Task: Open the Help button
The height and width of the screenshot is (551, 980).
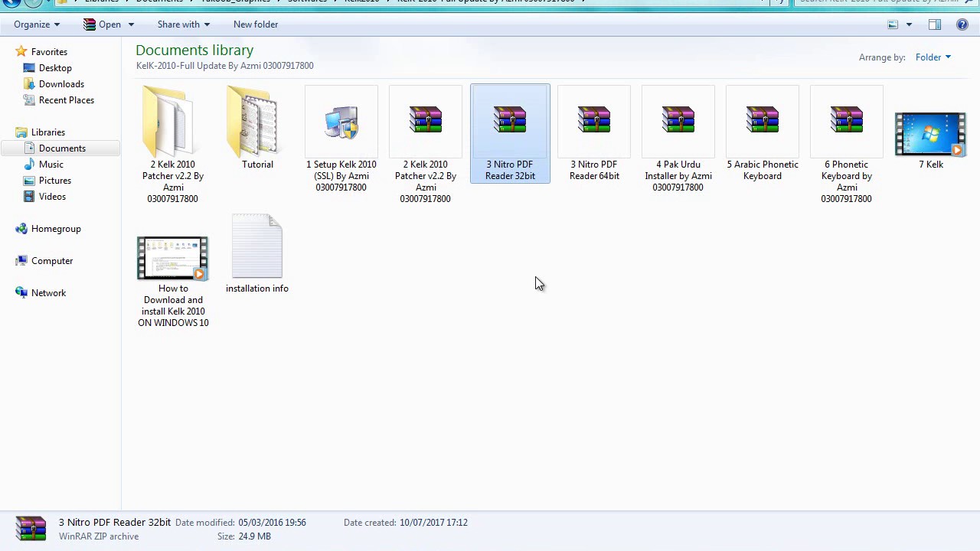Action: (962, 24)
